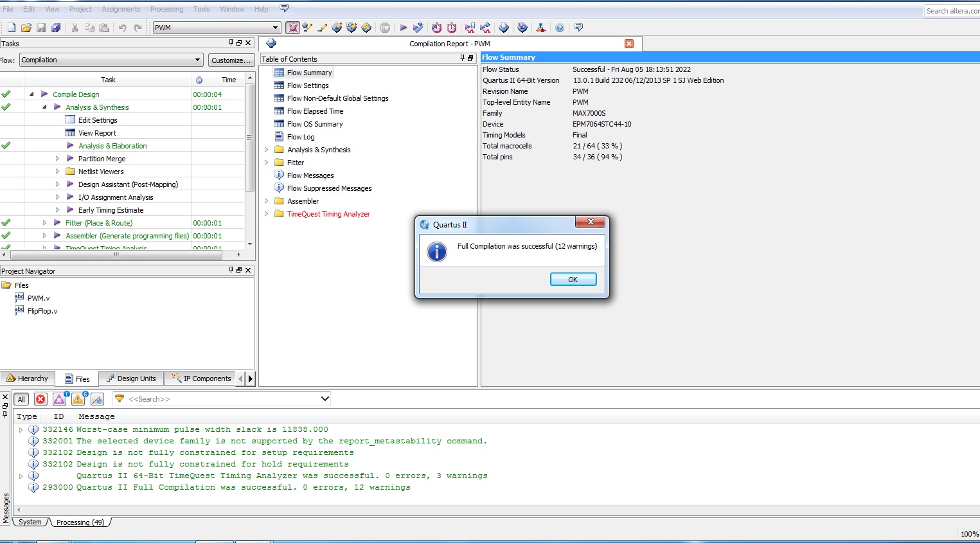Image resolution: width=980 pixels, height=543 pixels.
Task: Select FlipFlop.v in Project Navigator
Action: point(42,311)
